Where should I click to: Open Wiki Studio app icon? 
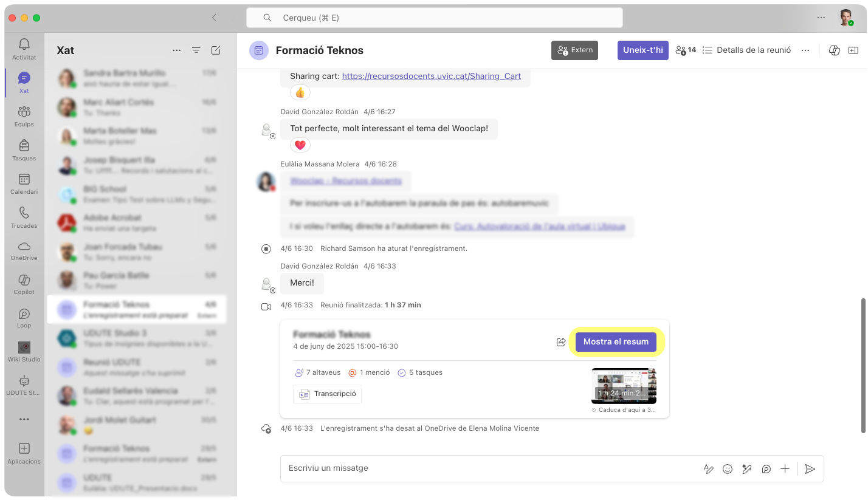tap(24, 352)
